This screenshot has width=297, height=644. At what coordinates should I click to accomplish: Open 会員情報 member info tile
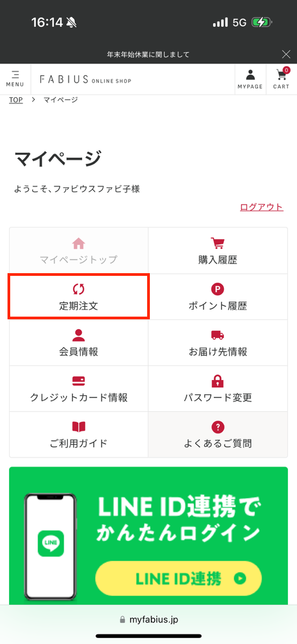(x=78, y=343)
